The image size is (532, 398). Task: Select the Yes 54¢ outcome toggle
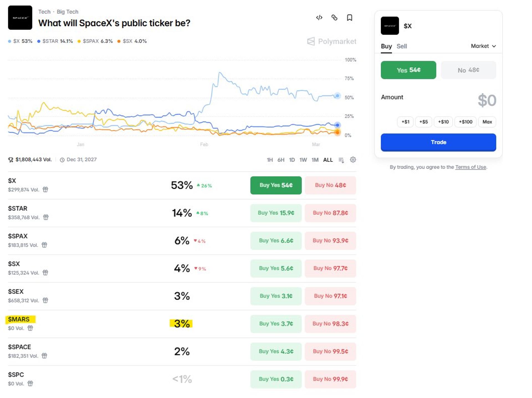(408, 70)
